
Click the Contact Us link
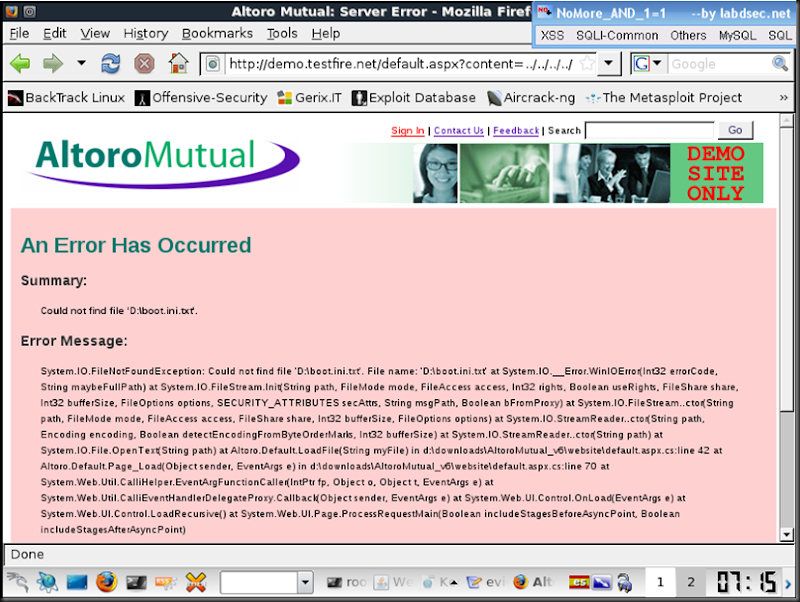click(459, 131)
